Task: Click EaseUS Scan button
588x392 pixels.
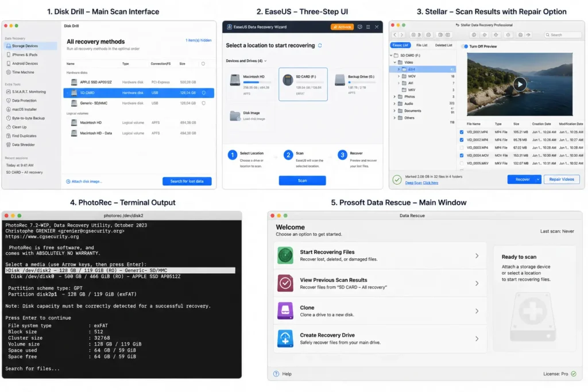Action: coord(302,181)
